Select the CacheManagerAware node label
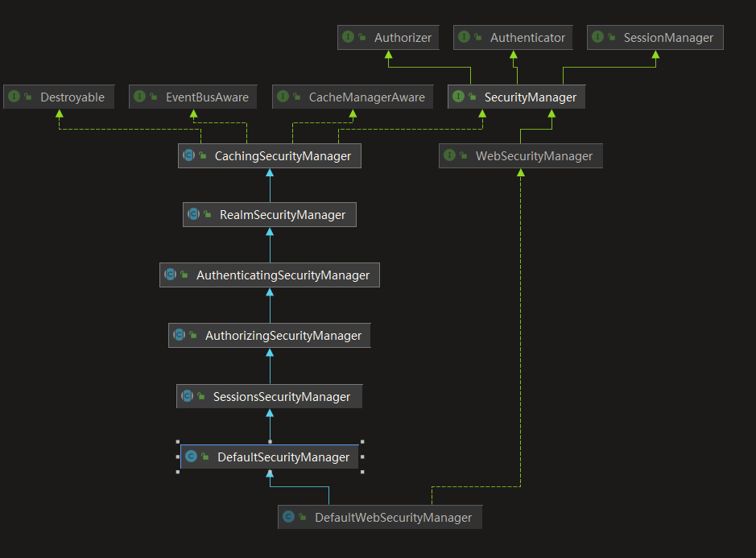The width and height of the screenshot is (756, 558). click(x=366, y=97)
